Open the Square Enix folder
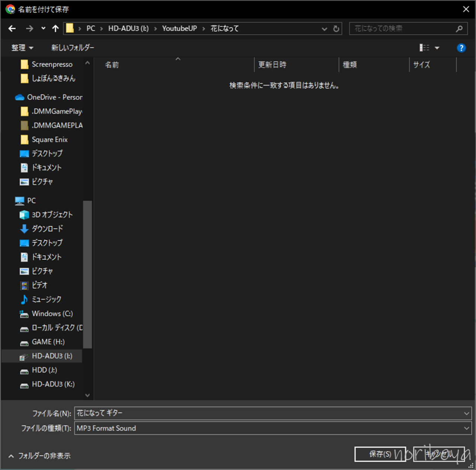Image resolution: width=476 pixels, height=470 pixels. pyautogui.click(x=44, y=140)
